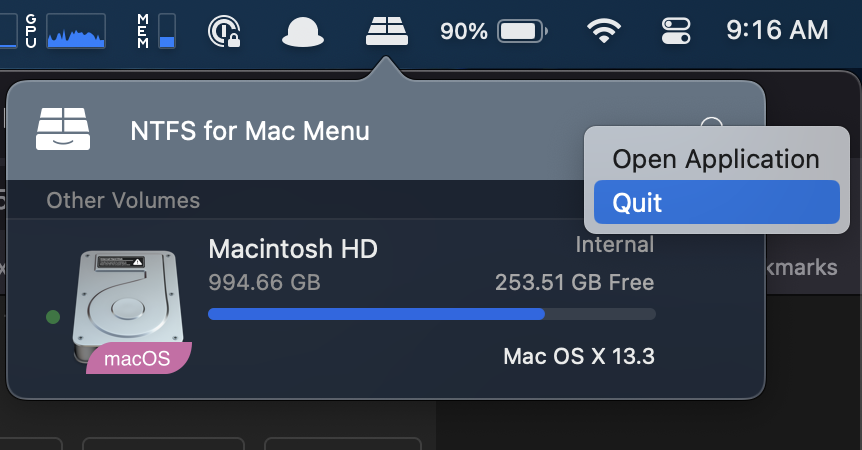This screenshot has height=450, width=862.
Task: Click the clock-with-lock menu bar icon
Action: 223,32
